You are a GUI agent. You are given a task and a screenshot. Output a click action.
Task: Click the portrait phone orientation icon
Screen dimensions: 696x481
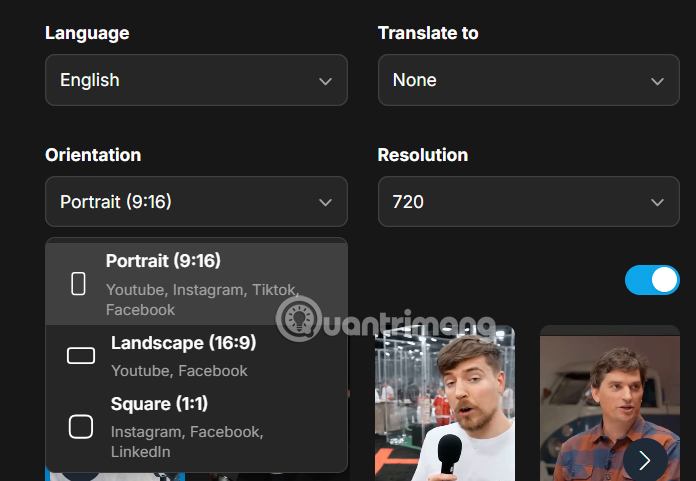point(78,284)
